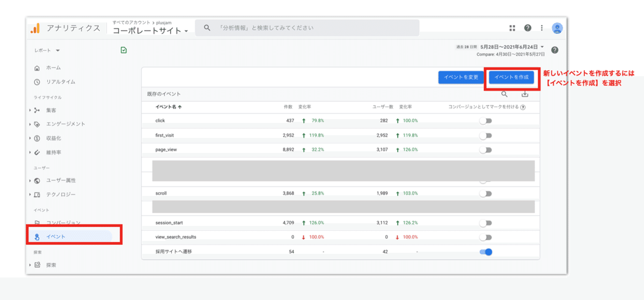Click the 探索 explore icon

click(x=37, y=265)
